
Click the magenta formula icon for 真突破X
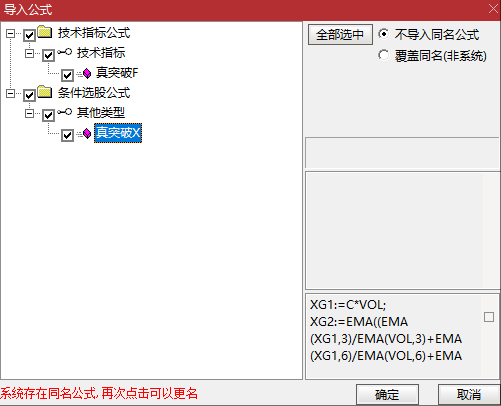87,134
